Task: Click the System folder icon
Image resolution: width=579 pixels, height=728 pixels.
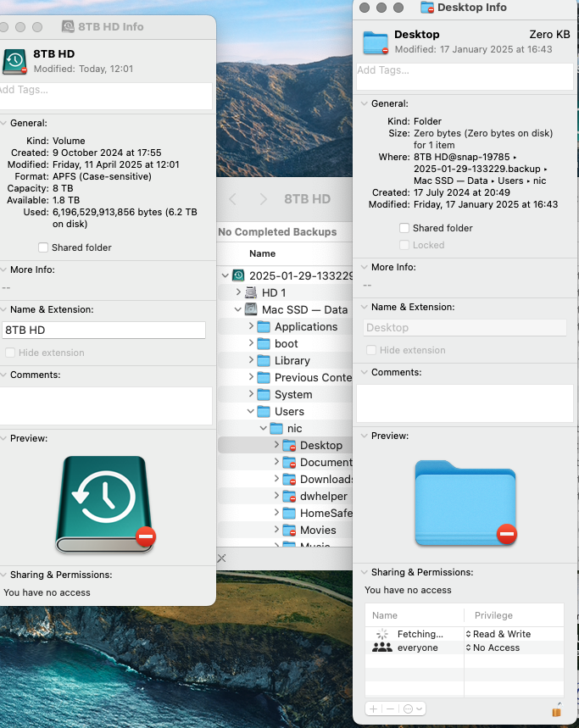Action: coord(264,395)
